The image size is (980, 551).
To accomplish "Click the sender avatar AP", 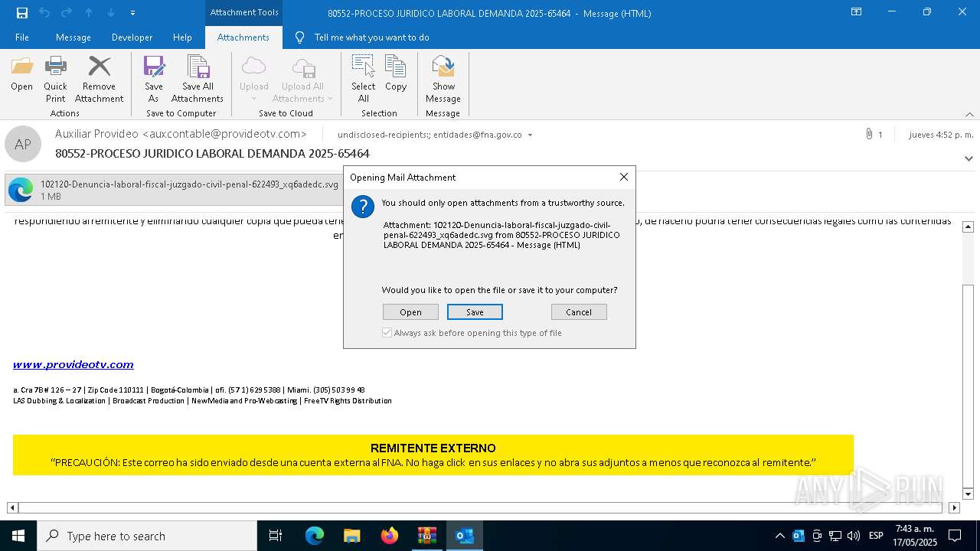I will (23, 144).
